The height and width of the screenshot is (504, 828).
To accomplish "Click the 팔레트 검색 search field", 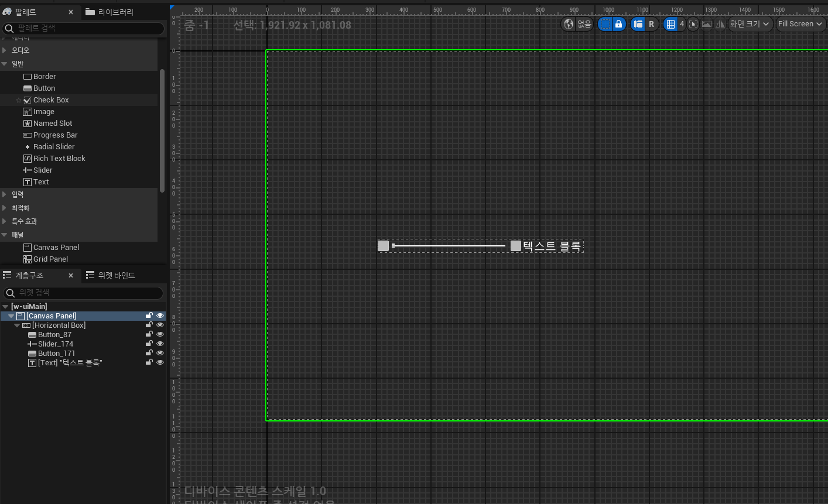I will pyautogui.click(x=84, y=28).
